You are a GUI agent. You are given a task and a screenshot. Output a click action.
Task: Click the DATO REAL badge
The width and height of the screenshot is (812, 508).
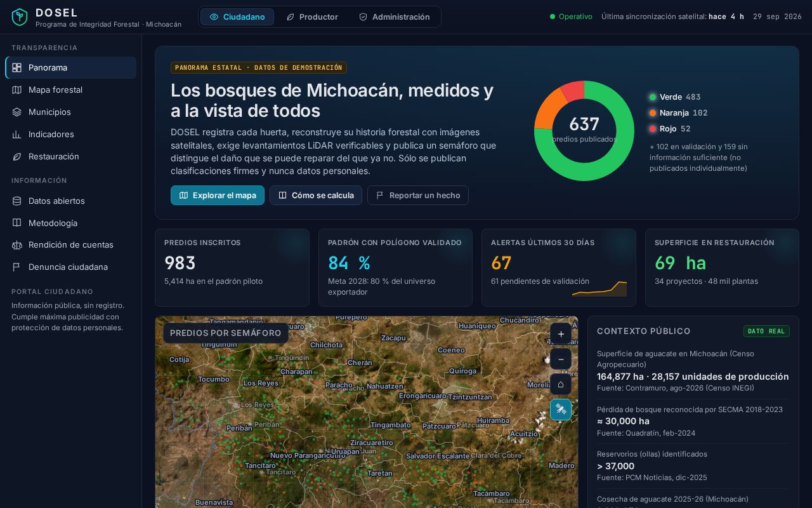tap(766, 331)
